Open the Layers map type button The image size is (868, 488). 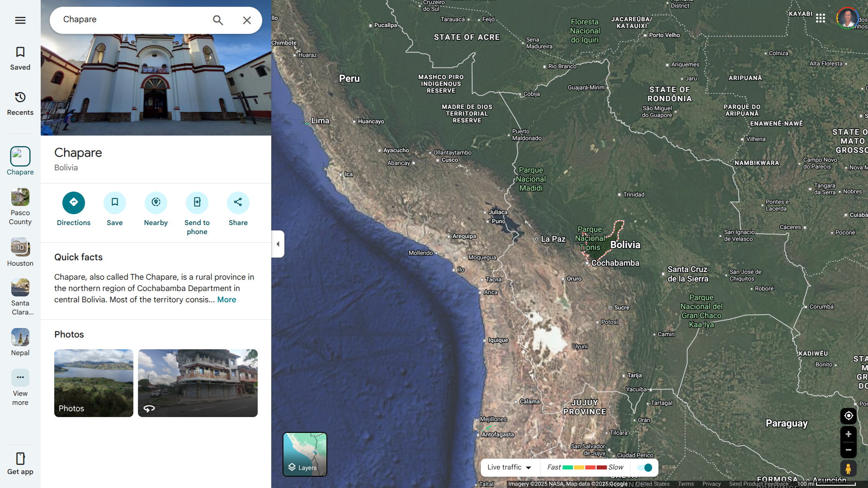(305, 454)
